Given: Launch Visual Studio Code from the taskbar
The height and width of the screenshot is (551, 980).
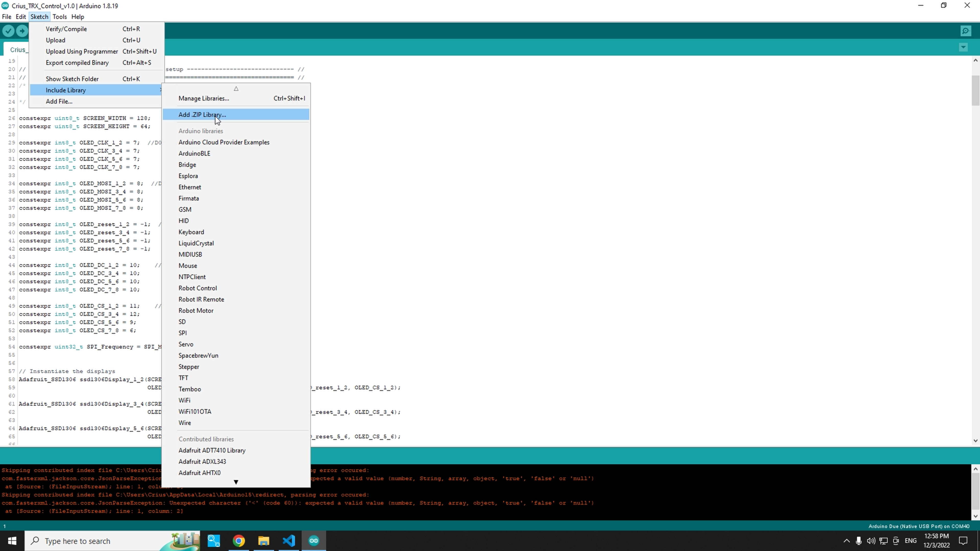Looking at the screenshot, I should [x=289, y=541].
